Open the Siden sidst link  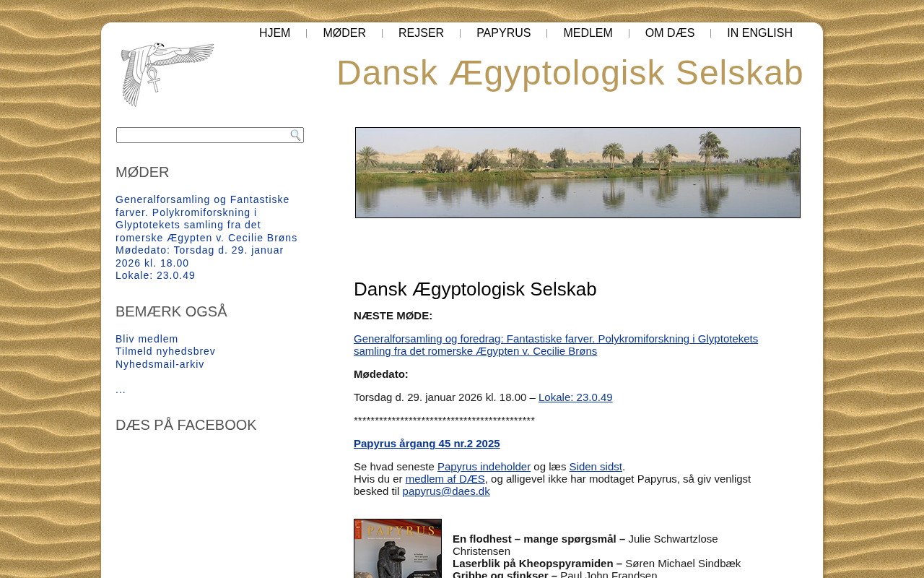pos(596,467)
